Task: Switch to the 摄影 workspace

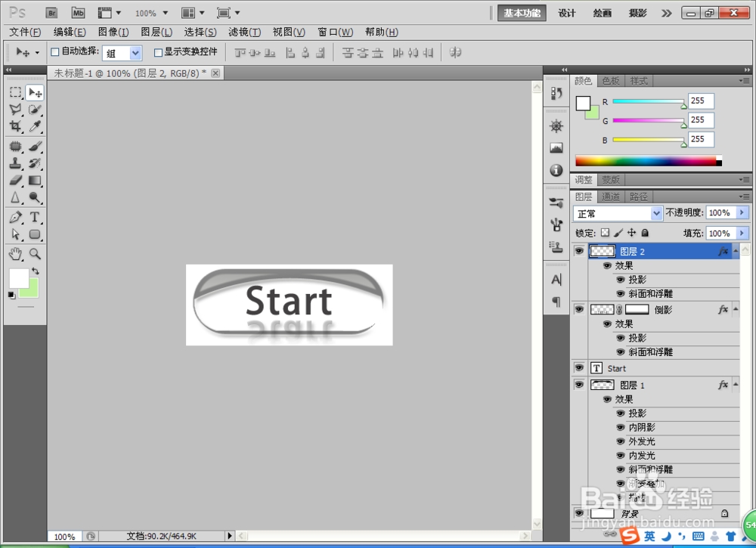Action: (x=637, y=13)
